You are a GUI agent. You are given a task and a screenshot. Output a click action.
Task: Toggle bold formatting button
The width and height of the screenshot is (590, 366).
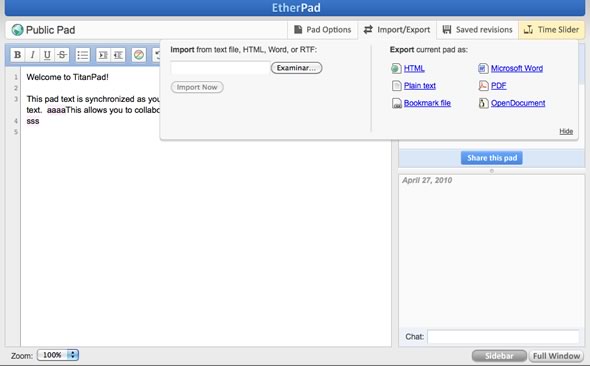pyautogui.click(x=17, y=55)
